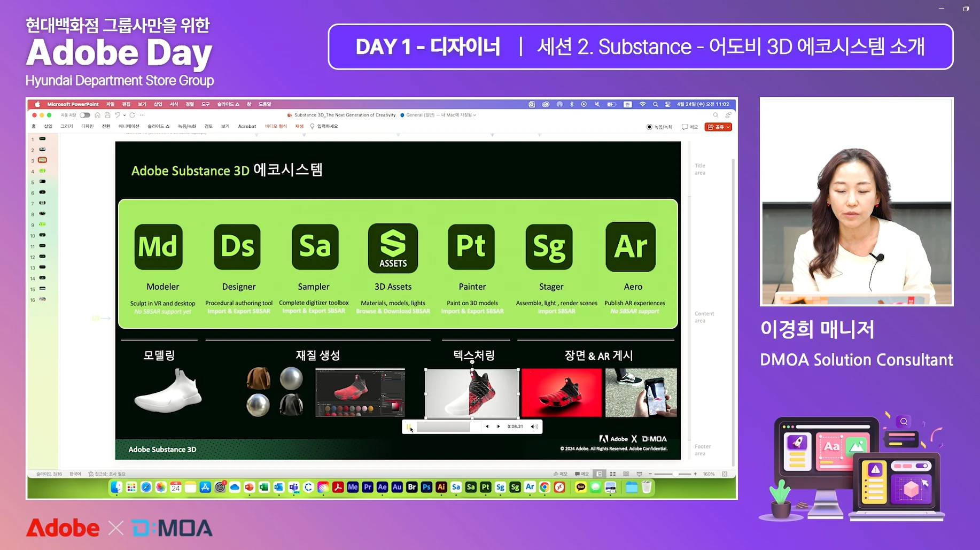This screenshot has width=980, height=550.
Task: Switch to the 애니메이션 ribbon tab
Action: point(129,126)
